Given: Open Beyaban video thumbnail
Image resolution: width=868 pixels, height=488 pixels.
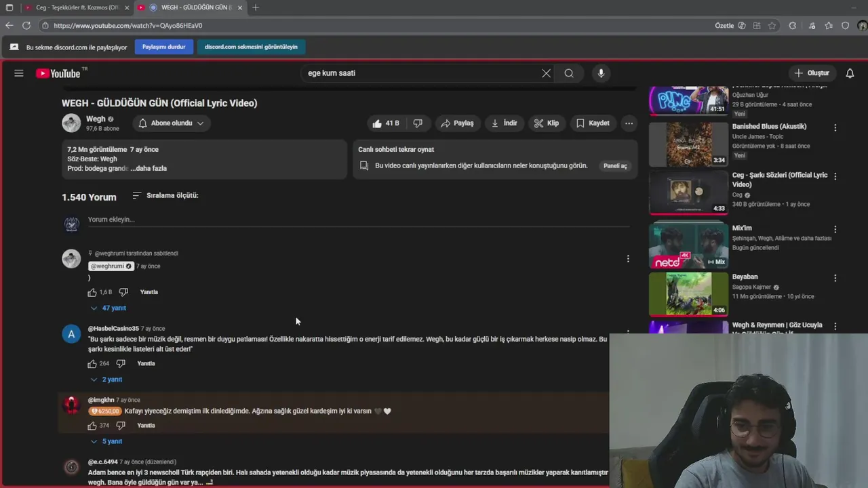Looking at the screenshot, I should pyautogui.click(x=689, y=294).
